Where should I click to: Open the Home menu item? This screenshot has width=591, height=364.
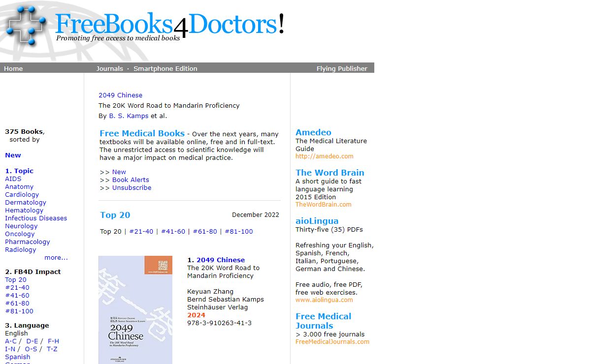tap(13, 68)
